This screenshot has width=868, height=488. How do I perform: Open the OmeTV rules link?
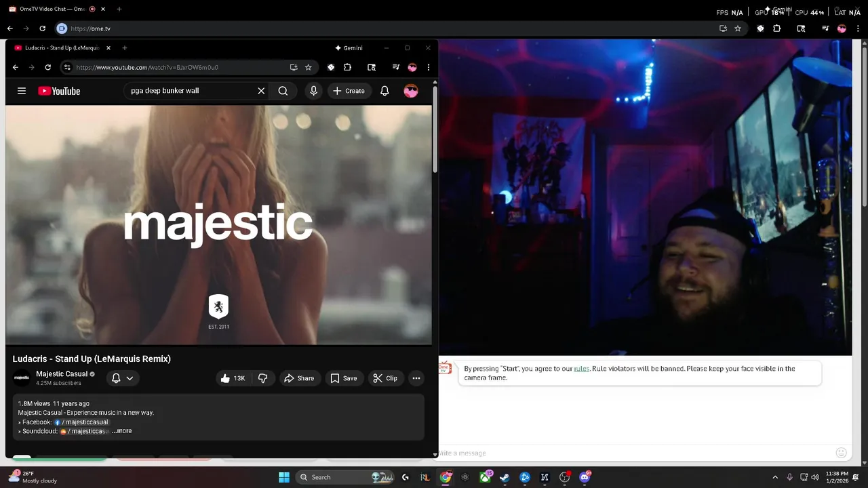click(582, 369)
